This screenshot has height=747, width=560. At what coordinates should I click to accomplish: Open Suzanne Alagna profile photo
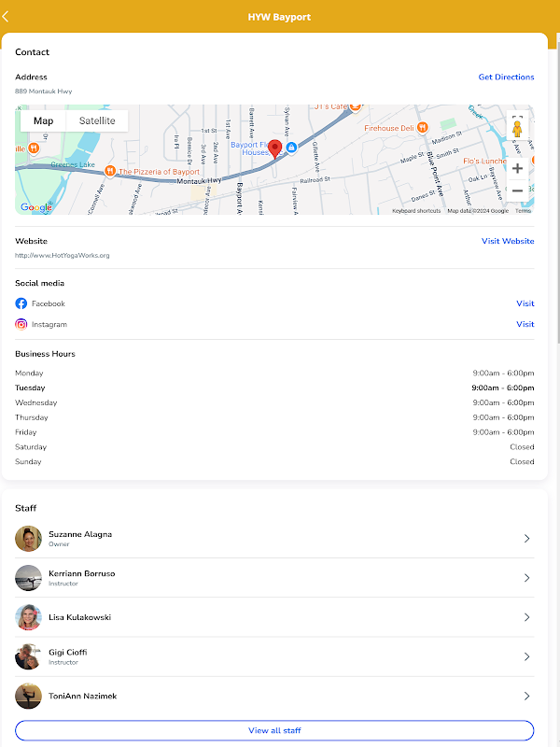click(29, 539)
